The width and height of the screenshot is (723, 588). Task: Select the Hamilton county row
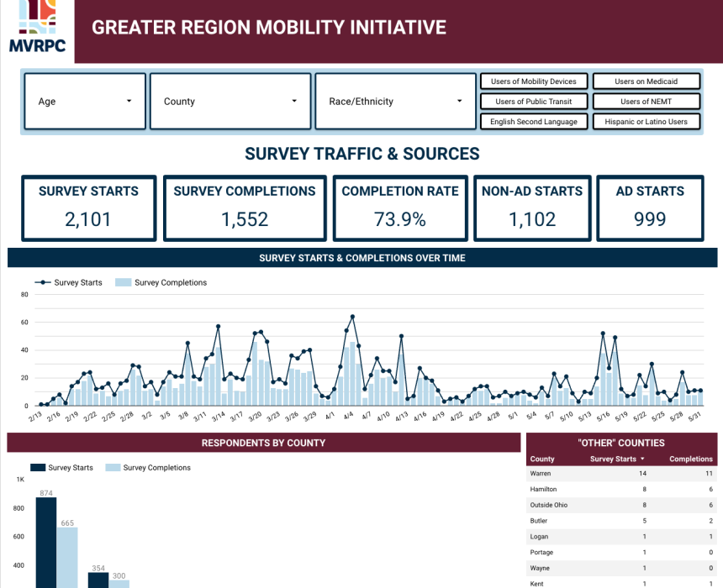coord(621,489)
